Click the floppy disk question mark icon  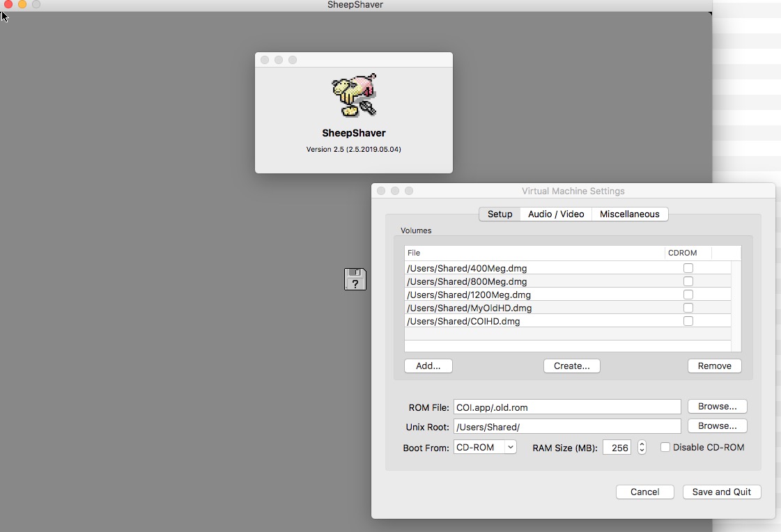[355, 279]
